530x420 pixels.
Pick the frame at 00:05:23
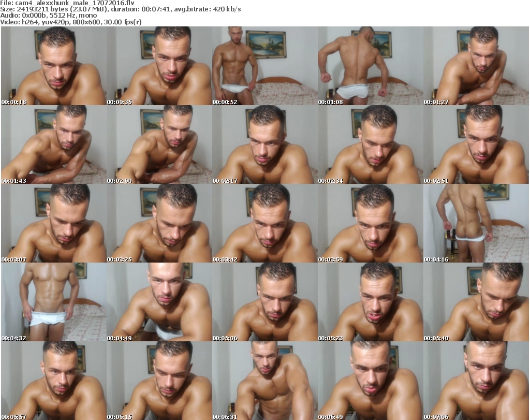click(x=371, y=302)
